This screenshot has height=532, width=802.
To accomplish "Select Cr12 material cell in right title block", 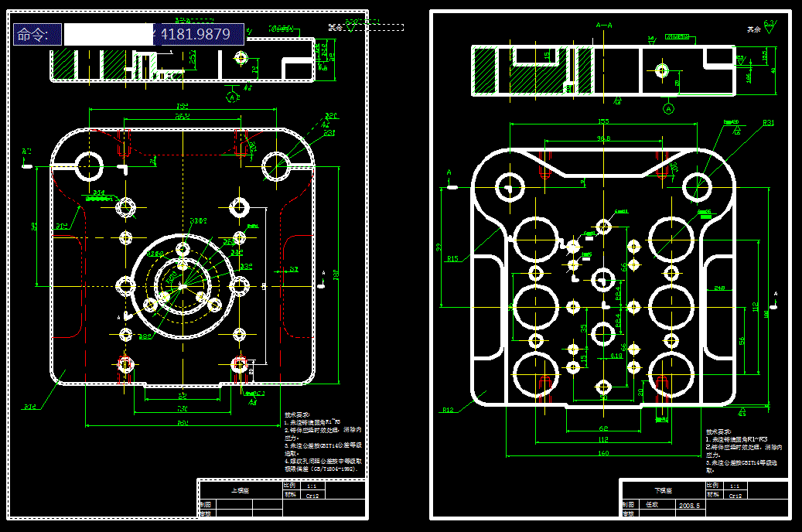I will [x=735, y=496].
